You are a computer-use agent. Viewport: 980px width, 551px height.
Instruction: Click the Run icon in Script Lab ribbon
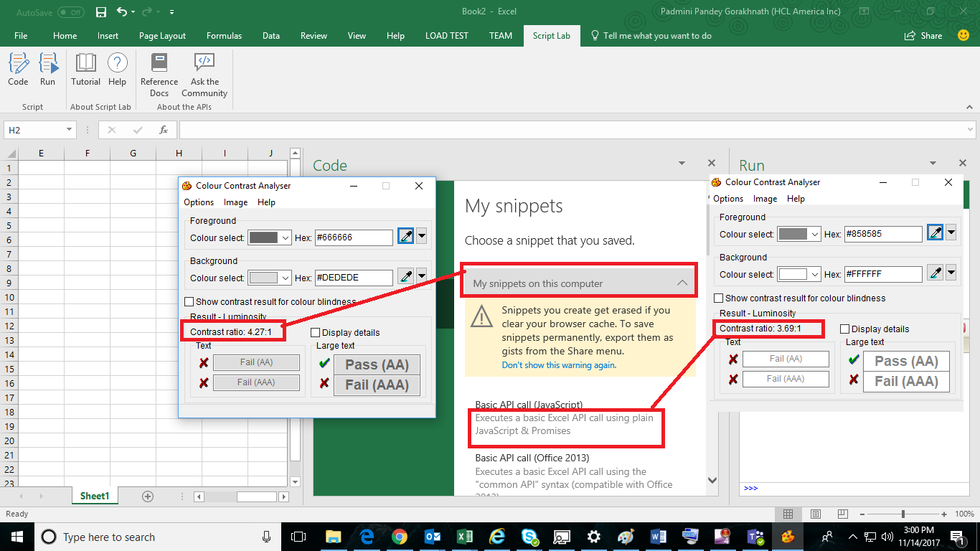pos(47,70)
